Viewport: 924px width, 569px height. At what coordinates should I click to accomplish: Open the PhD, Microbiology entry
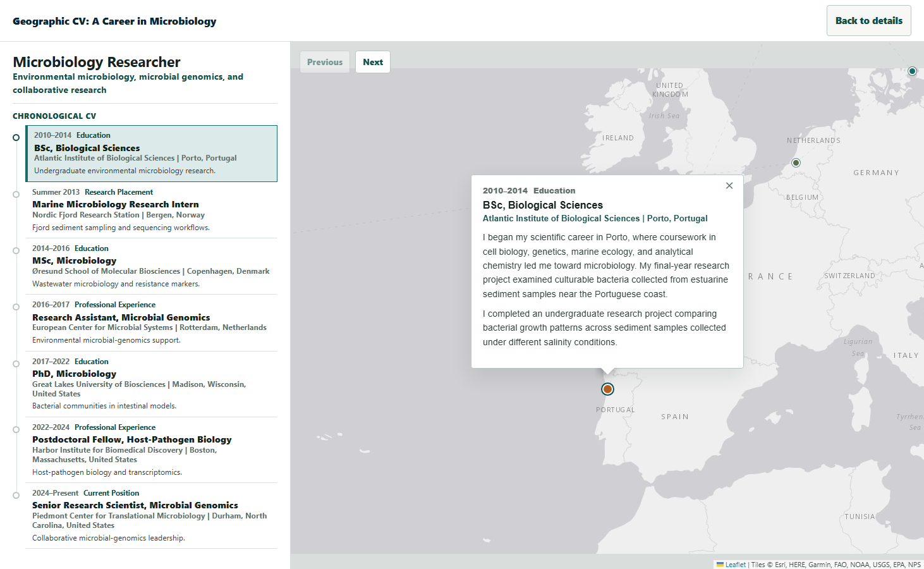(152, 384)
